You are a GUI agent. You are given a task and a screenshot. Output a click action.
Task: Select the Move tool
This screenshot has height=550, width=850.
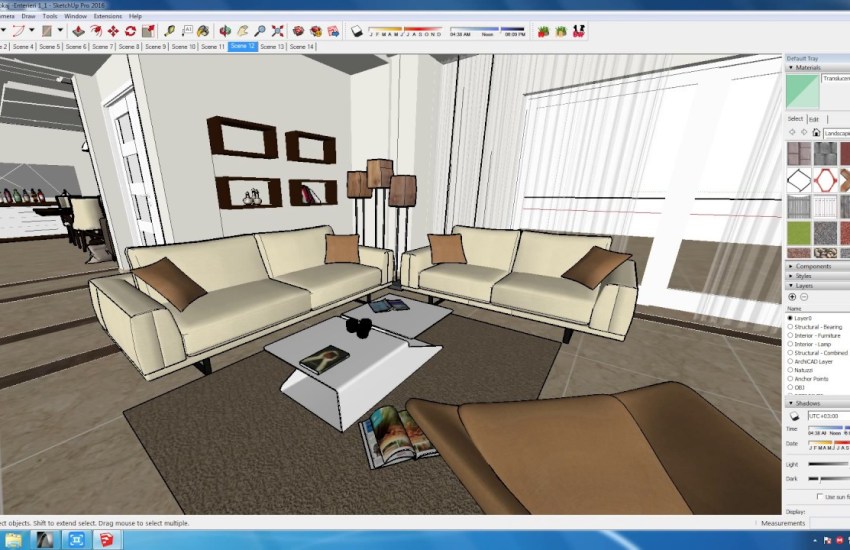(x=113, y=31)
